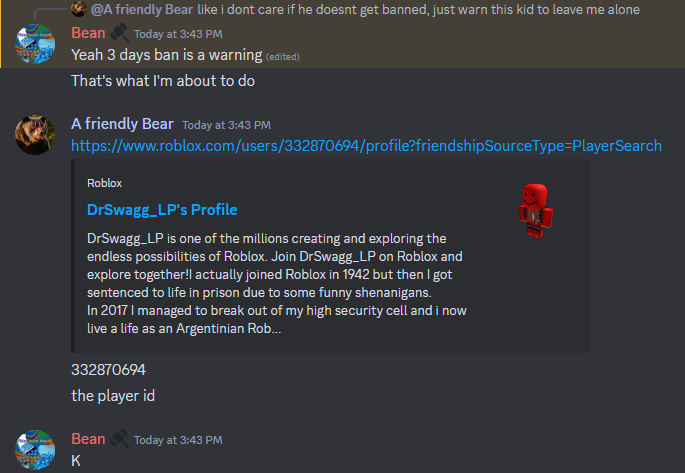The width and height of the screenshot is (685, 473).
Task: Click the hammer badge next to top Bean
Action: coord(120,33)
